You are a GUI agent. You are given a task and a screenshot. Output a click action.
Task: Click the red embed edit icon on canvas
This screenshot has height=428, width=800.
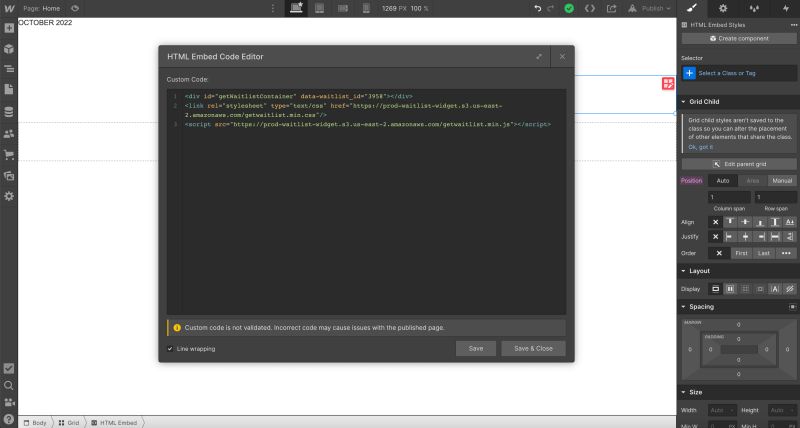point(668,84)
